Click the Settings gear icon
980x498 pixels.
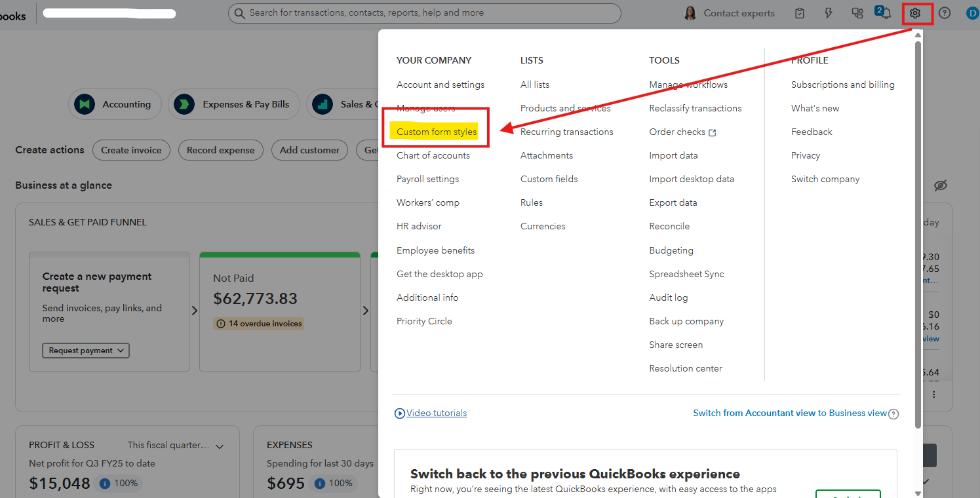(x=916, y=13)
